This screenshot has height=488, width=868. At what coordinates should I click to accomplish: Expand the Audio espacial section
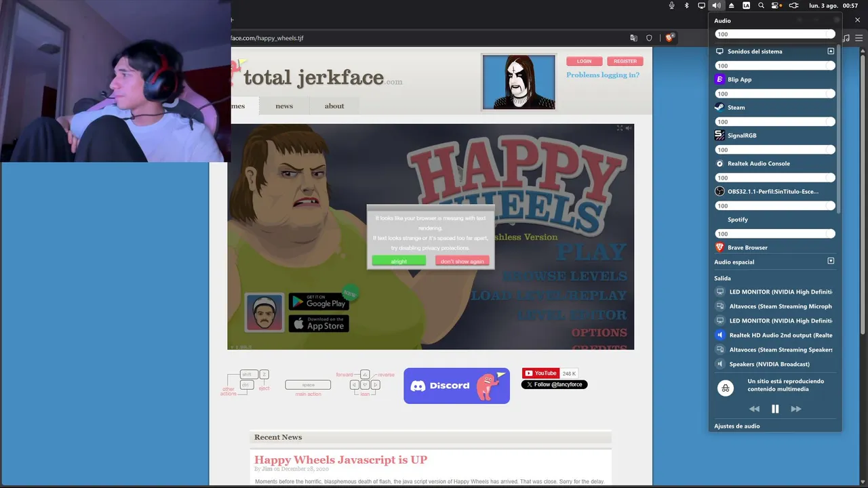coord(831,261)
